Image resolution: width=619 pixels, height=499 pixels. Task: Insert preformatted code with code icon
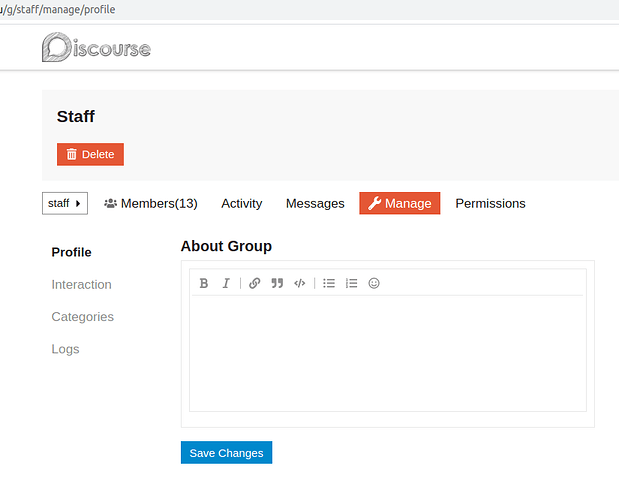pos(300,283)
